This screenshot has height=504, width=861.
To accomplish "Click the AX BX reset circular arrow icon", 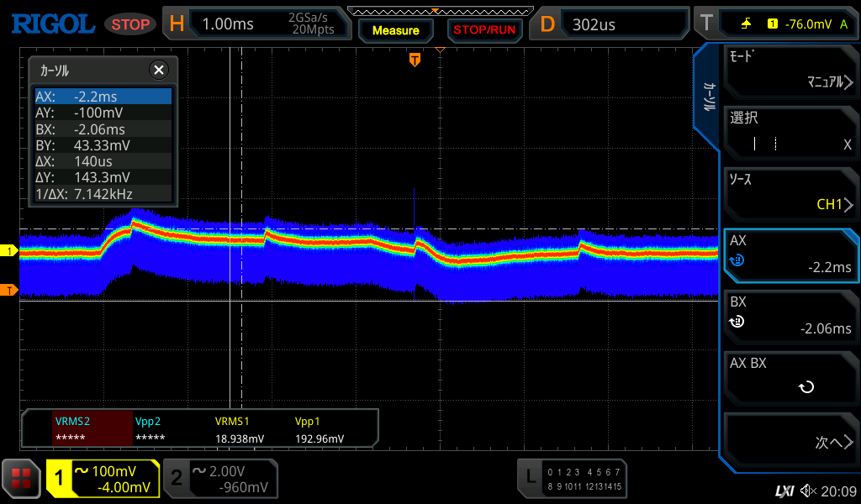I will tap(806, 387).
